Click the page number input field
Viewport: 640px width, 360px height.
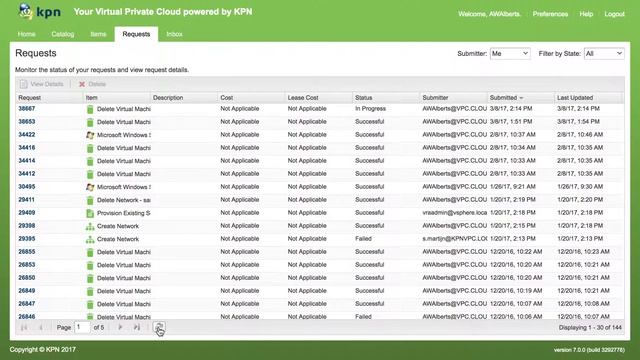point(82,327)
